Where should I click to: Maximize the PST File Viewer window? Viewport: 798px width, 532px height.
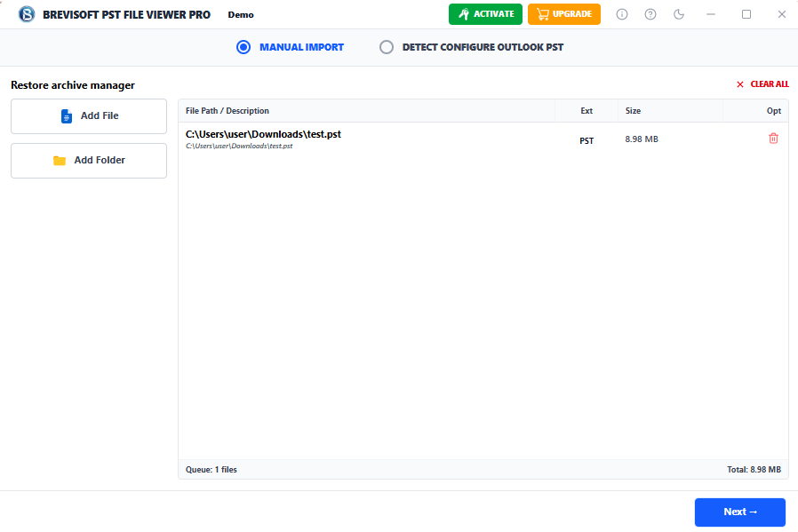746,14
